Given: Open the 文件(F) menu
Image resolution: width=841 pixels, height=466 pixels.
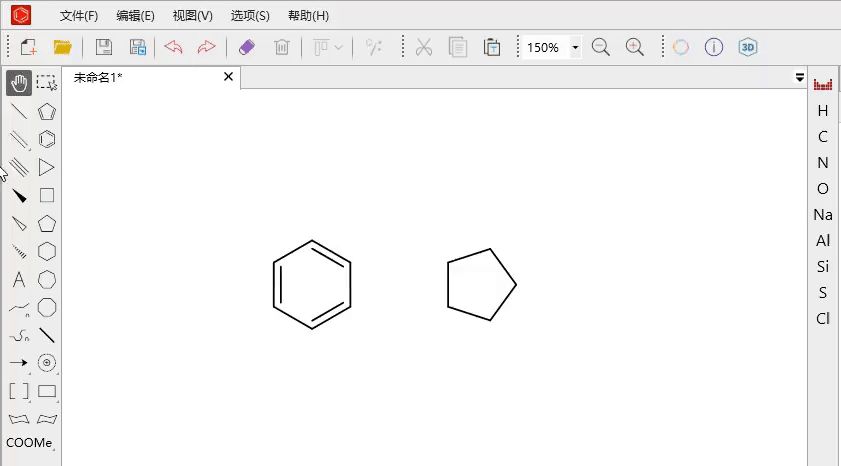Looking at the screenshot, I should point(78,16).
